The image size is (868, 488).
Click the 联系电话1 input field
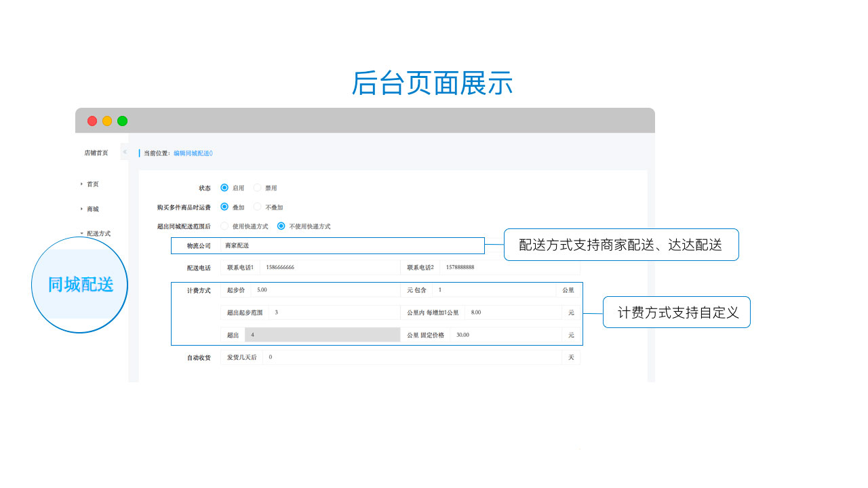[329, 267]
